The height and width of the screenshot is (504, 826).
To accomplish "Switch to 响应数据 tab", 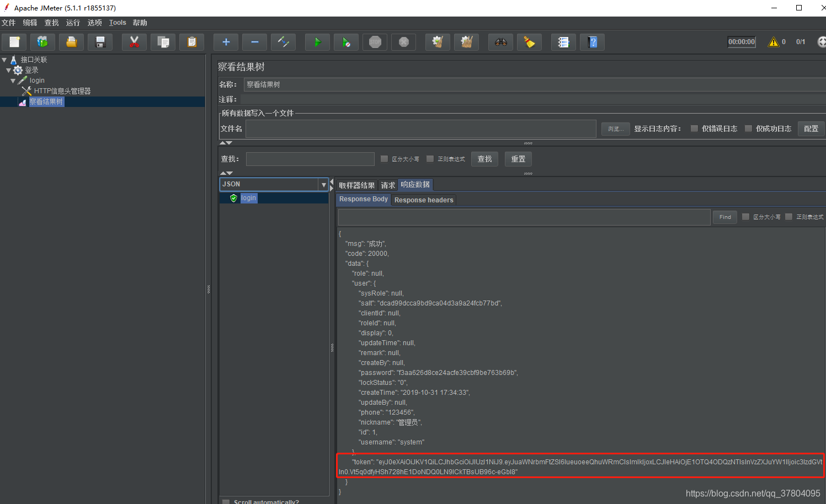I will click(415, 185).
